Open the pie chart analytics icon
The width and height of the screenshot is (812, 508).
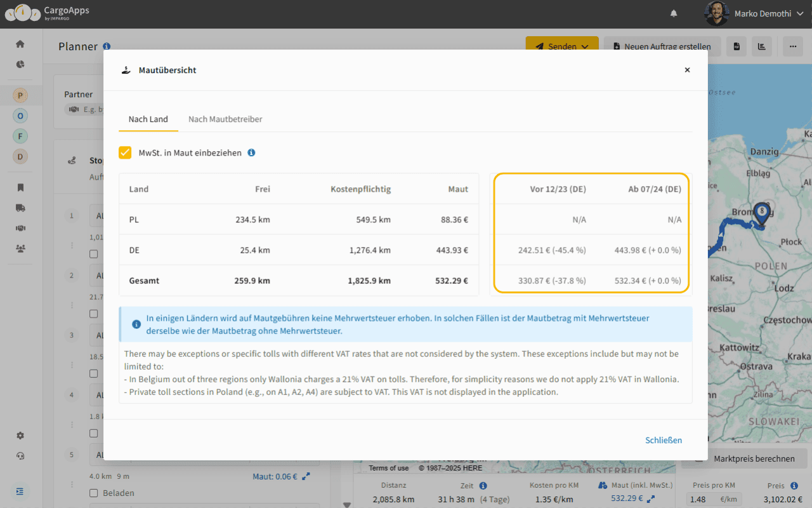tap(20, 64)
